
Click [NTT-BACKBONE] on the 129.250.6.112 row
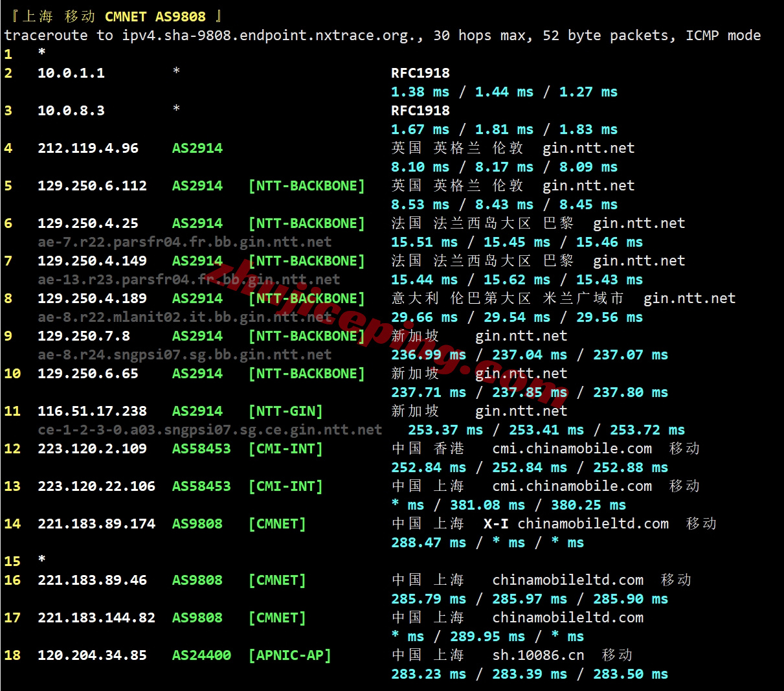307,186
